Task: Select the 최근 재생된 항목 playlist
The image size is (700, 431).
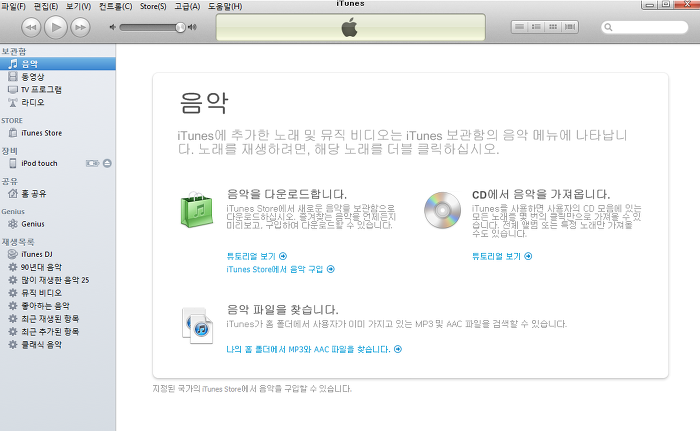Action: pos(58,319)
